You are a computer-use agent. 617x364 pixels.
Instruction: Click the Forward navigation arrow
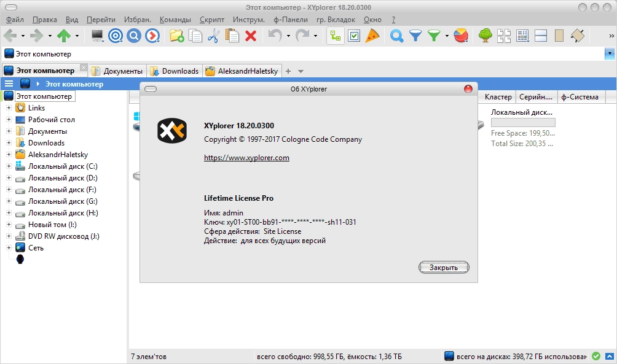(x=37, y=36)
